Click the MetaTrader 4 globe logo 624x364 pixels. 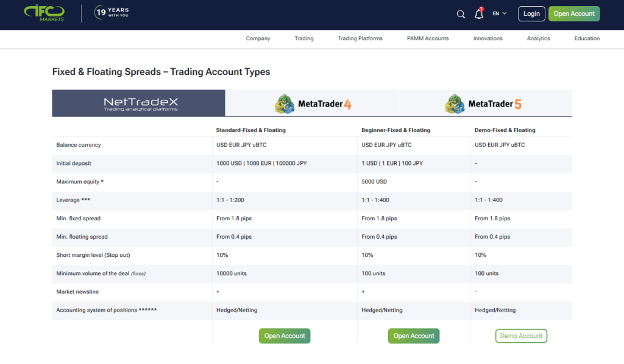[284, 103]
